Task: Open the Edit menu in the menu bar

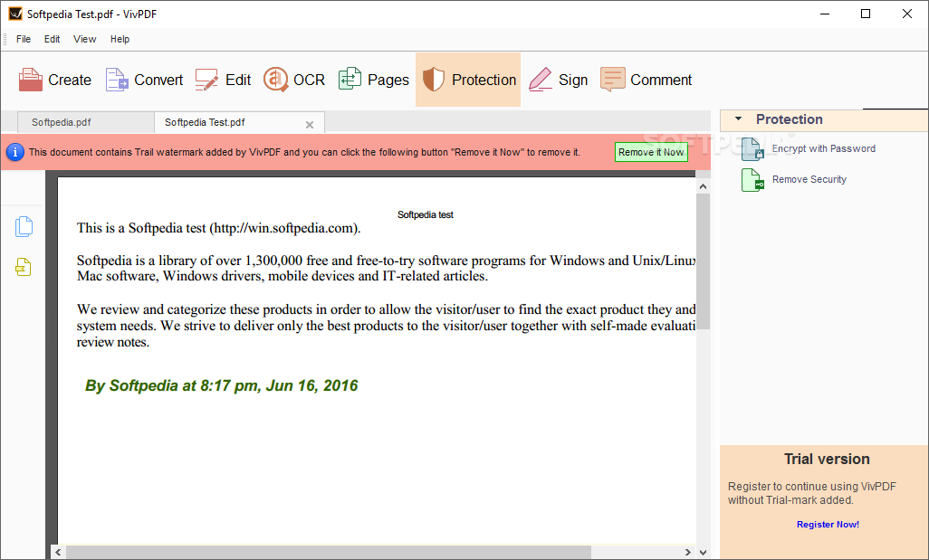Action: pyautogui.click(x=53, y=39)
